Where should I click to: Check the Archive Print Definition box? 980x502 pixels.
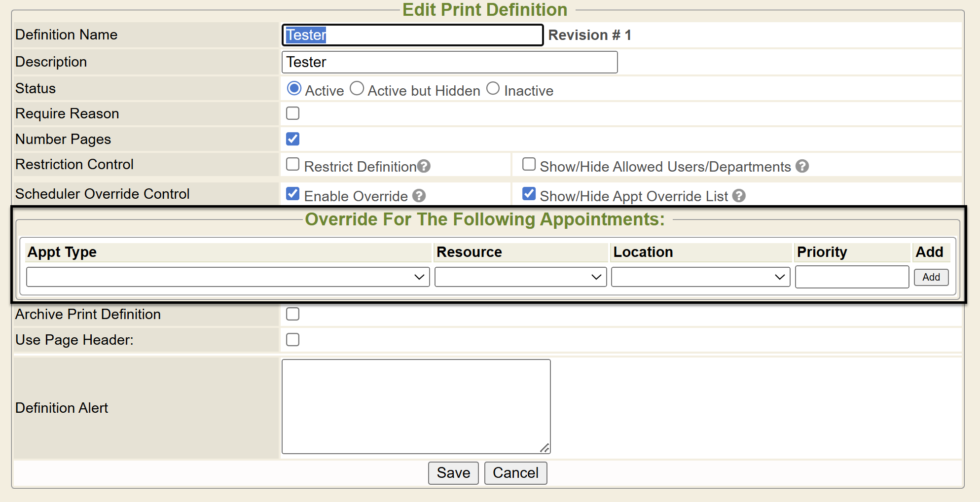point(293,314)
